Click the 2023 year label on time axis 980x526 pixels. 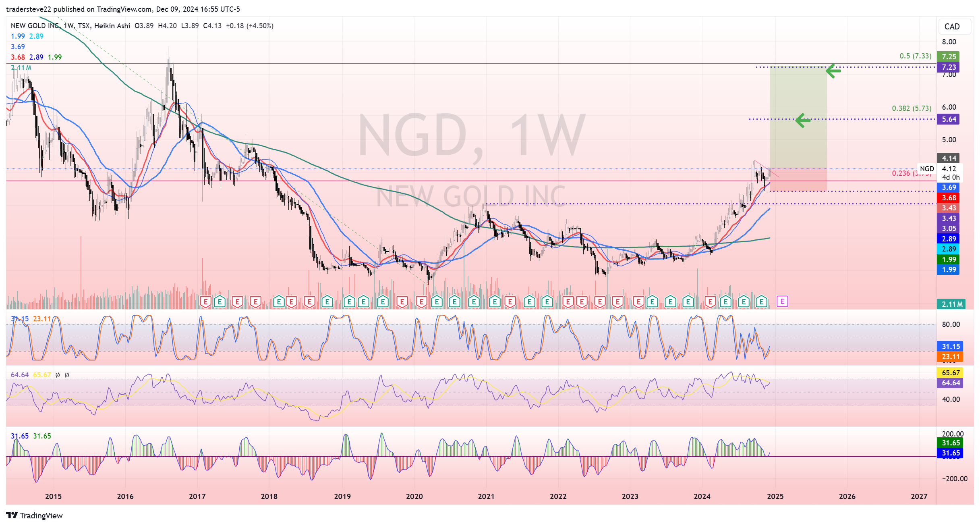pos(630,497)
